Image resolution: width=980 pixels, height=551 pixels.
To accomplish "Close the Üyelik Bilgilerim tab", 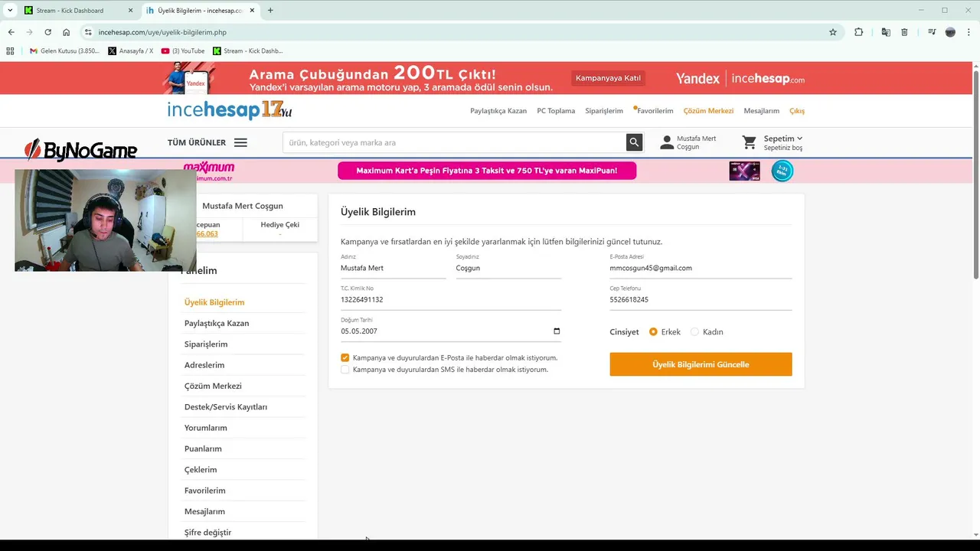I will tap(252, 11).
